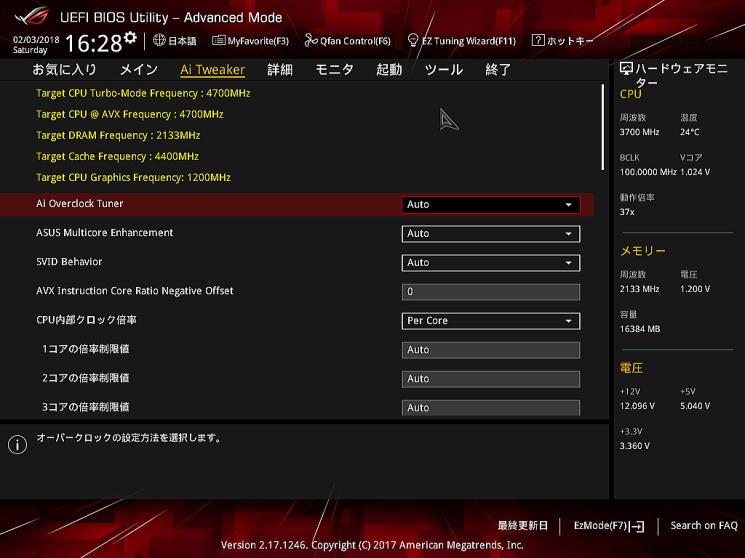Click the MyFavorite(F3) label
745x558 pixels.
(x=258, y=41)
